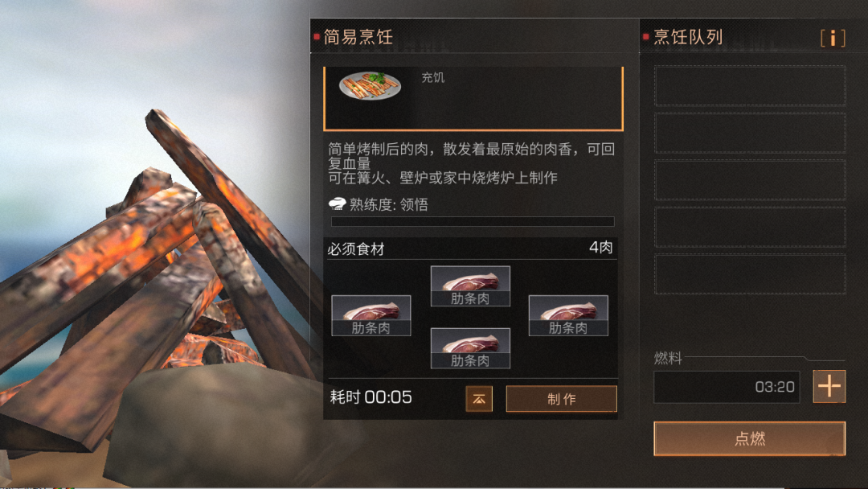The width and height of the screenshot is (868, 489).
Task: Click the 烹饪队列 panel title
Action: [688, 37]
